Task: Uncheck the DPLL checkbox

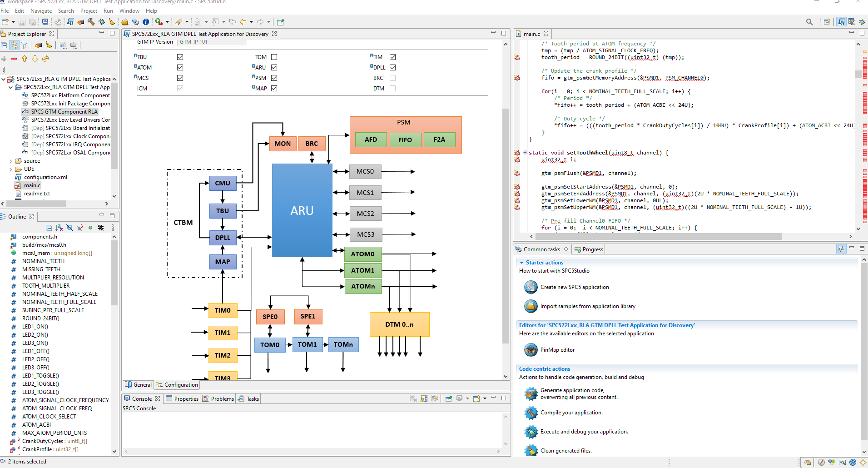Action: [392, 67]
